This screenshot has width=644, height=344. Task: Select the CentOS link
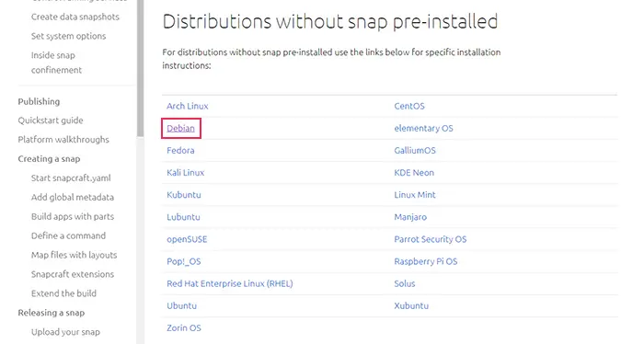point(409,106)
